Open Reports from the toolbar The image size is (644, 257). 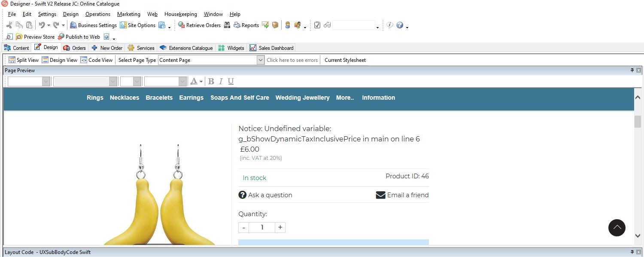click(x=237, y=25)
